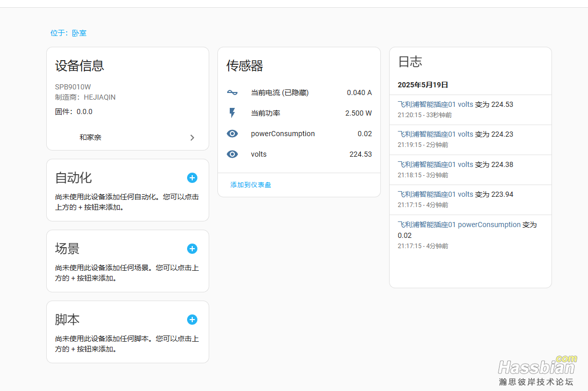This screenshot has width=588, height=391.
Task: Click the eye icon beside powerConsumption
Action: (232, 134)
